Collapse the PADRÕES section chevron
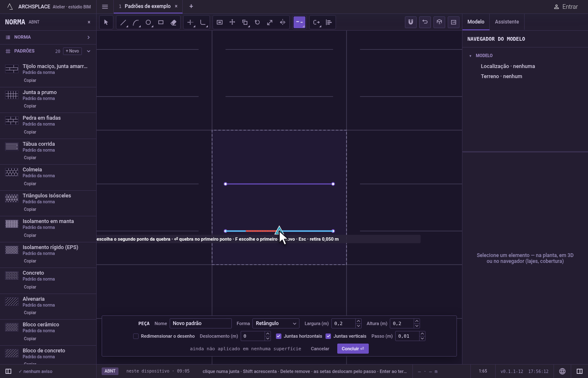The image size is (588, 378). point(88,51)
